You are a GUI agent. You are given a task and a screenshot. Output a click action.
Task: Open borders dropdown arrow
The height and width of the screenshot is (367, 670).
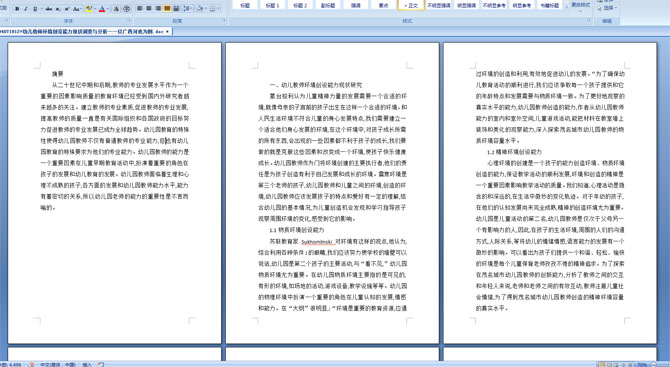[x=218, y=8]
